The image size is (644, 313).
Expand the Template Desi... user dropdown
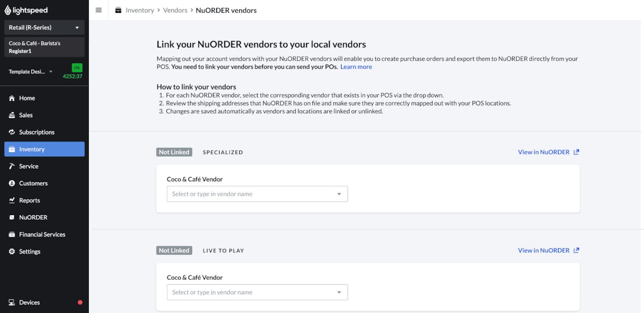click(x=31, y=72)
